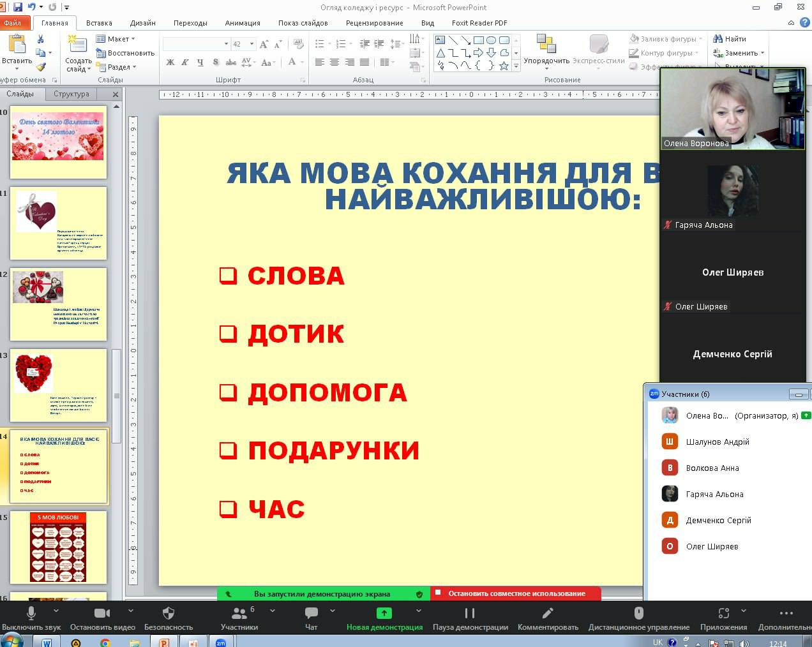Stop video using the camera button

coord(102,614)
